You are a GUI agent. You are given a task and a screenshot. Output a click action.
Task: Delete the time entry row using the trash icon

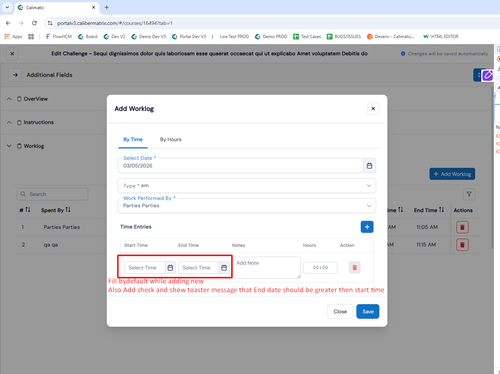click(355, 267)
